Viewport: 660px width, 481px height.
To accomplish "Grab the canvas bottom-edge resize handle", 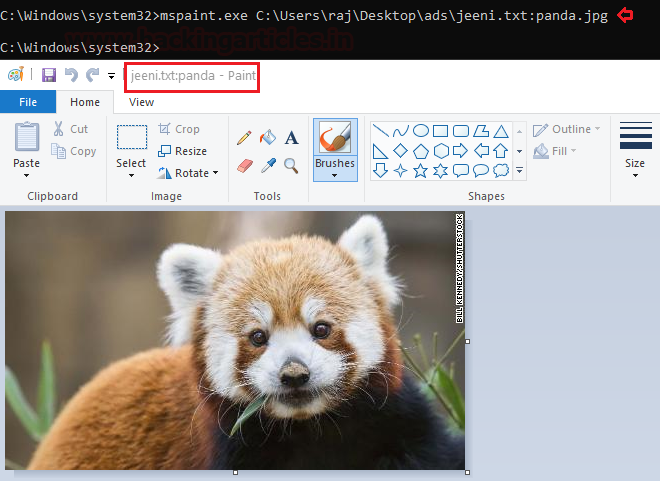I will point(235,473).
